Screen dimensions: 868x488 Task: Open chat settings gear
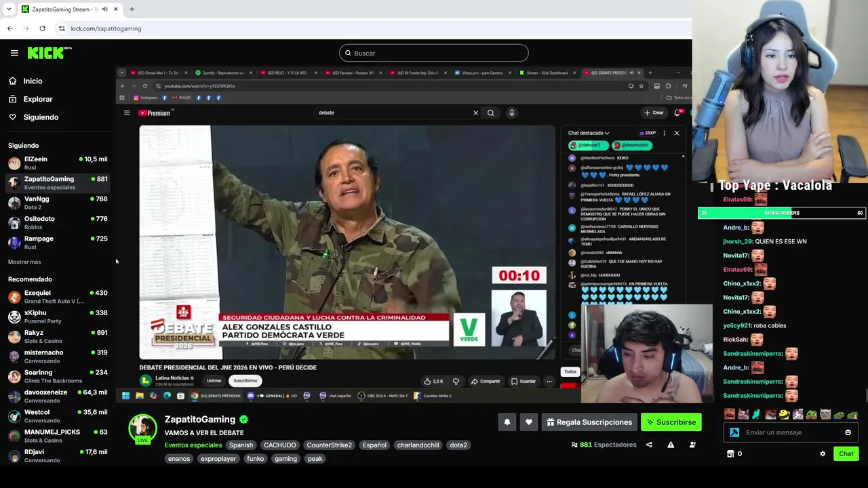pyautogui.click(x=823, y=454)
